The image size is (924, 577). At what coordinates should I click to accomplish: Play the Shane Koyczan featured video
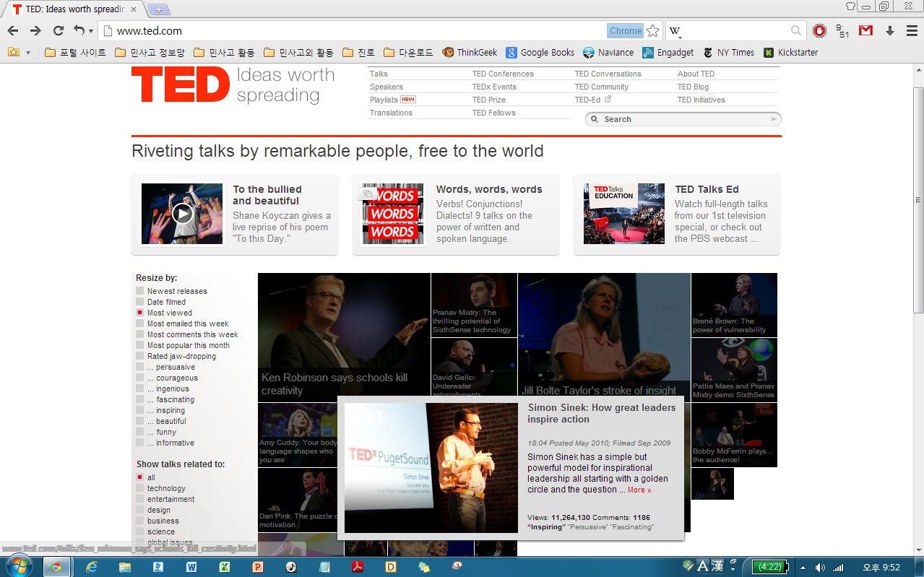[x=181, y=214]
